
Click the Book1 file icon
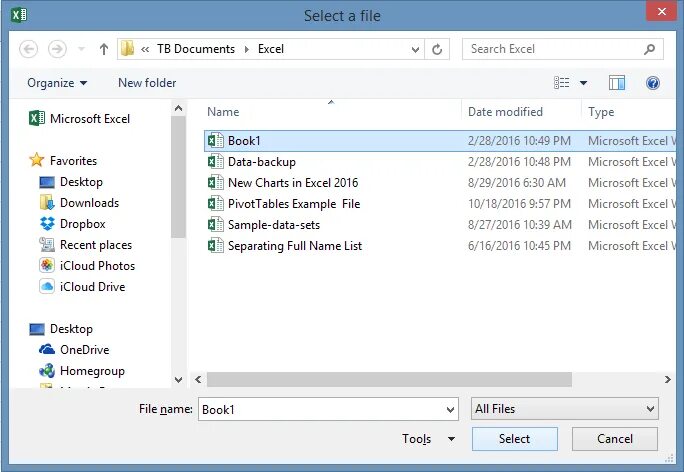215,140
